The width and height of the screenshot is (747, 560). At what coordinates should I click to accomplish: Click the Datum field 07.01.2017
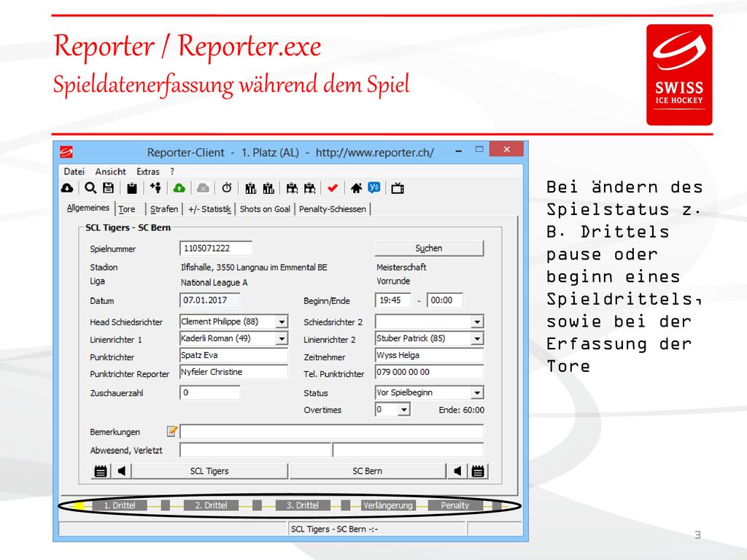coord(210,300)
